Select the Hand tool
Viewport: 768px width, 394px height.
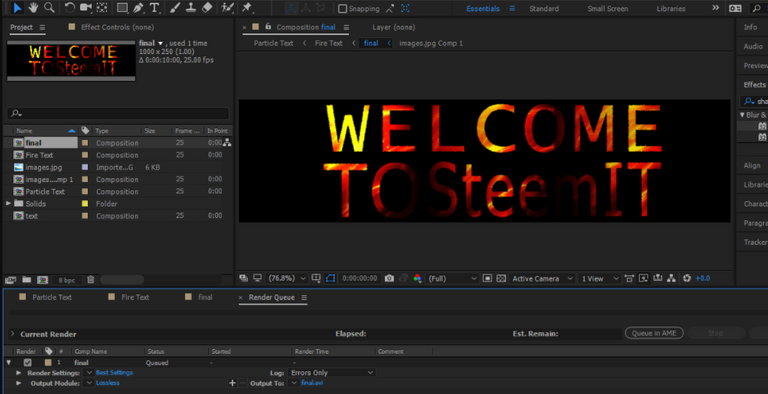point(33,7)
